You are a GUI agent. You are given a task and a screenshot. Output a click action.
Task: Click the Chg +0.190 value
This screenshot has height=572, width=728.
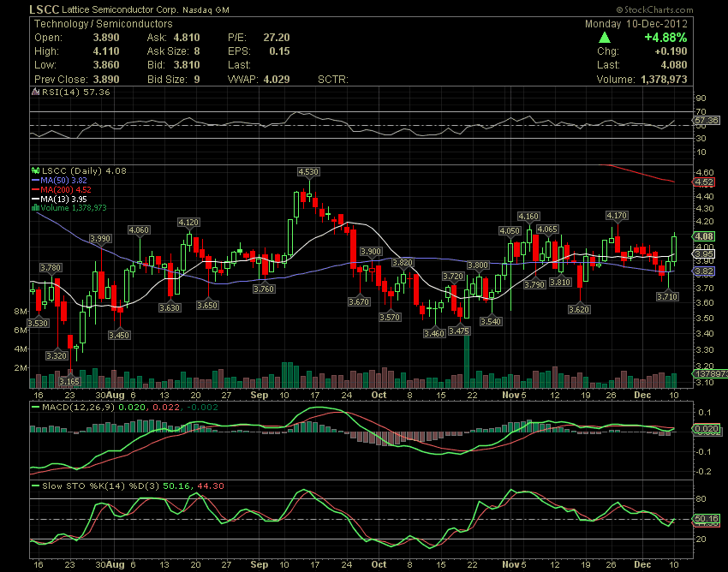(669, 51)
